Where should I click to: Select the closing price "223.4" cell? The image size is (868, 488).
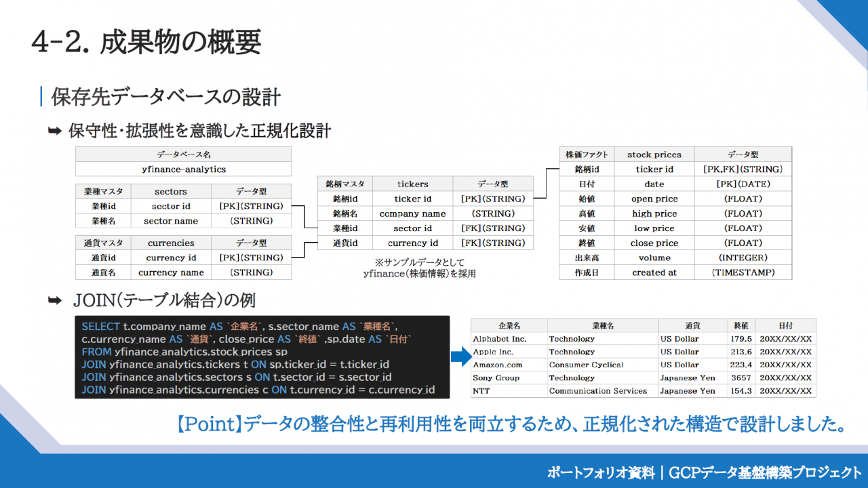click(741, 365)
